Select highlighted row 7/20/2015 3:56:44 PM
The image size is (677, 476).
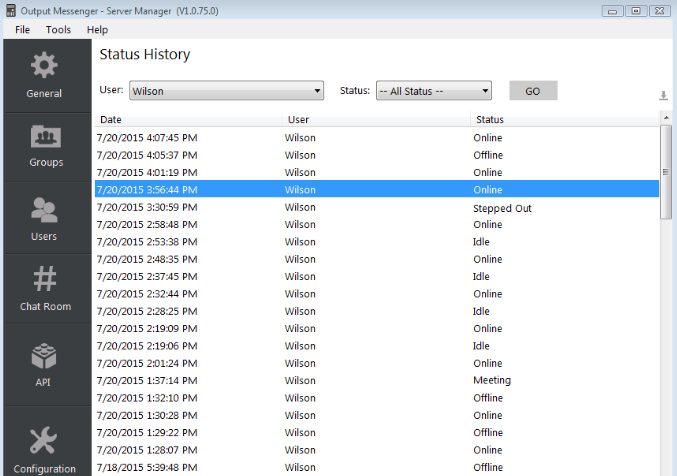[x=377, y=189]
